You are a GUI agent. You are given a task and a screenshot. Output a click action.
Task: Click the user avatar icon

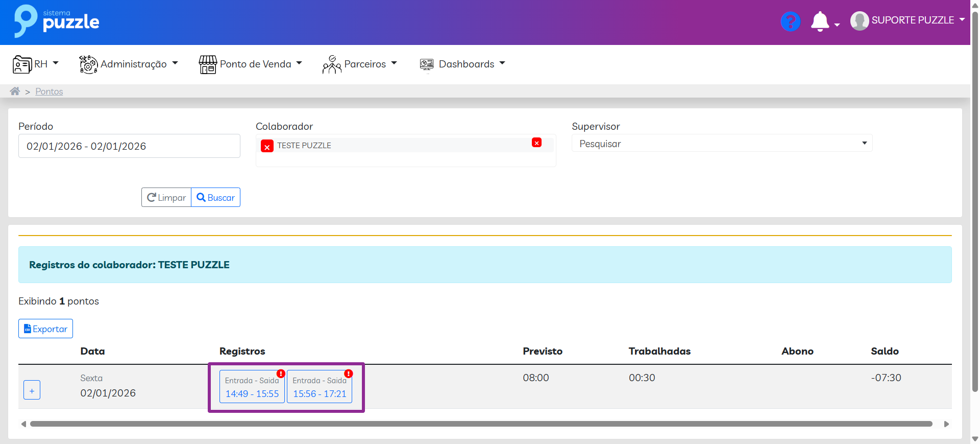[x=860, y=21]
